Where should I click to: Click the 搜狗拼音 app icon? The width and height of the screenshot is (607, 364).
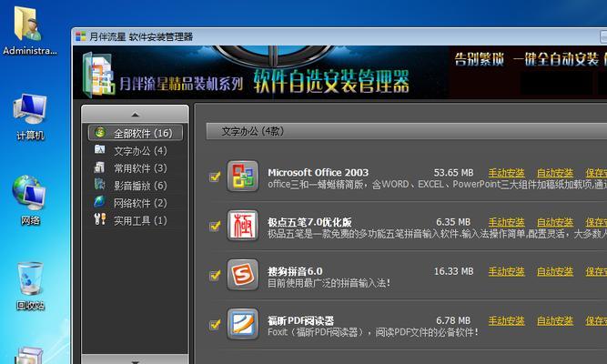[243, 275]
